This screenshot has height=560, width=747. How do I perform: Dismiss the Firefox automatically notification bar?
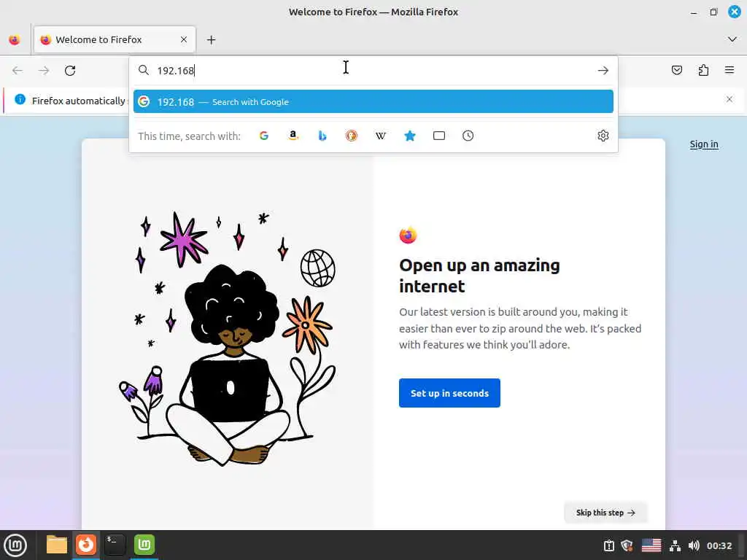tap(729, 99)
